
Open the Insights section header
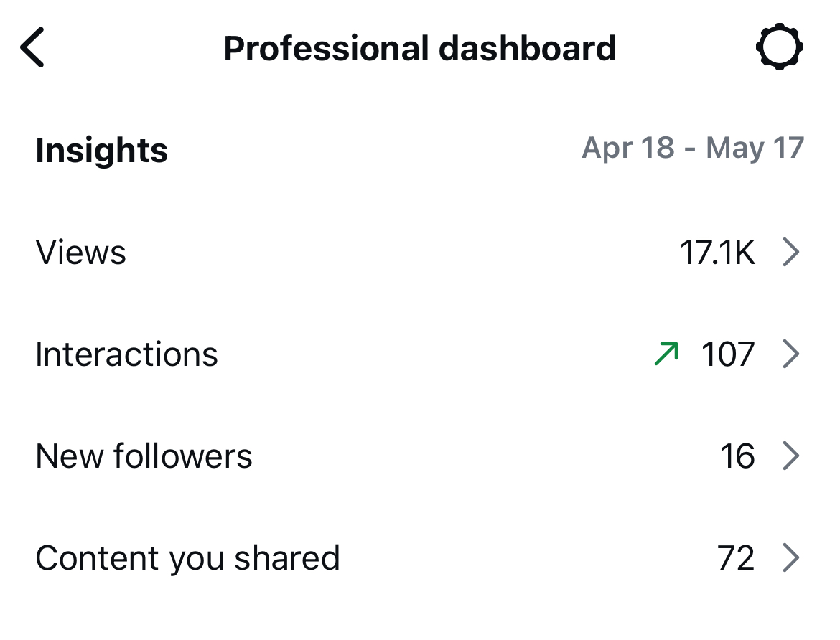pos(101,150)
